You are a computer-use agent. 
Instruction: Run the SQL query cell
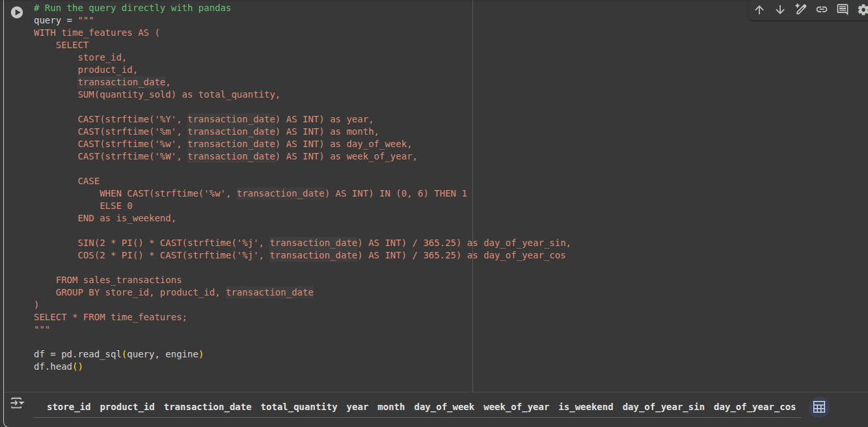[x=17, y=12]
